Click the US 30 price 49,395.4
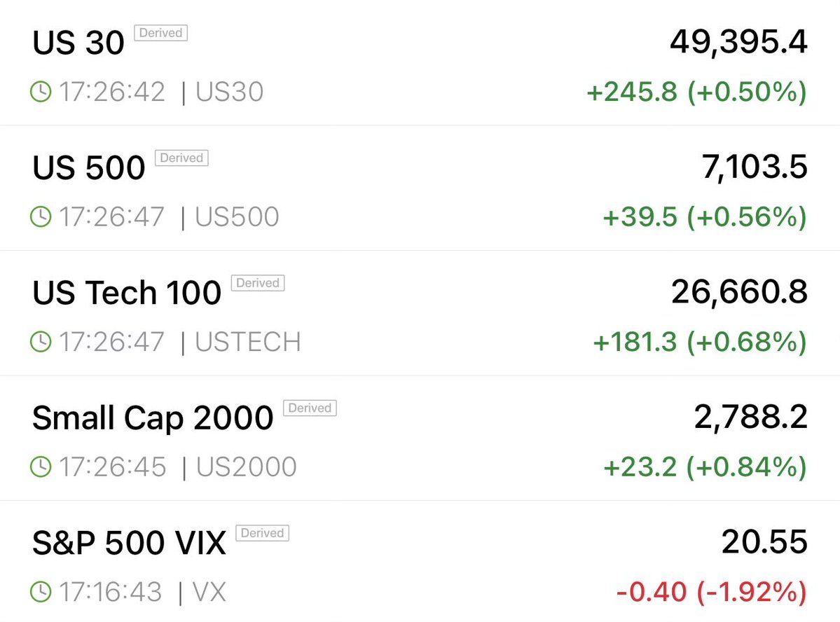This screenshot has width=840, height=622. pos(738,43)
